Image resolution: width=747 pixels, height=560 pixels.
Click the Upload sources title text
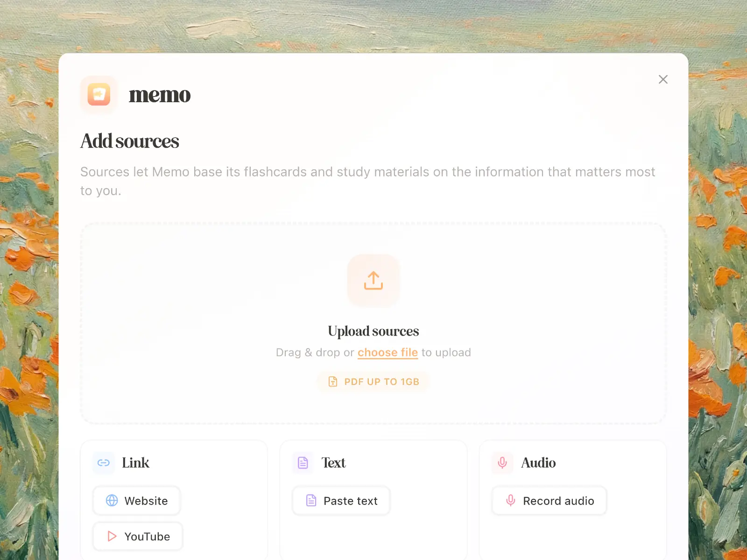[373, 331]
